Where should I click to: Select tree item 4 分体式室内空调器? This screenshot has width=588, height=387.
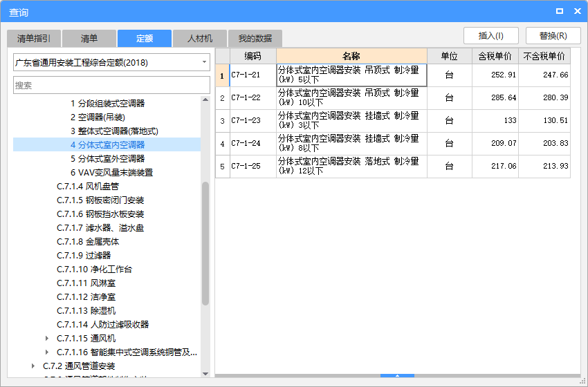click(x=107, y=145)
